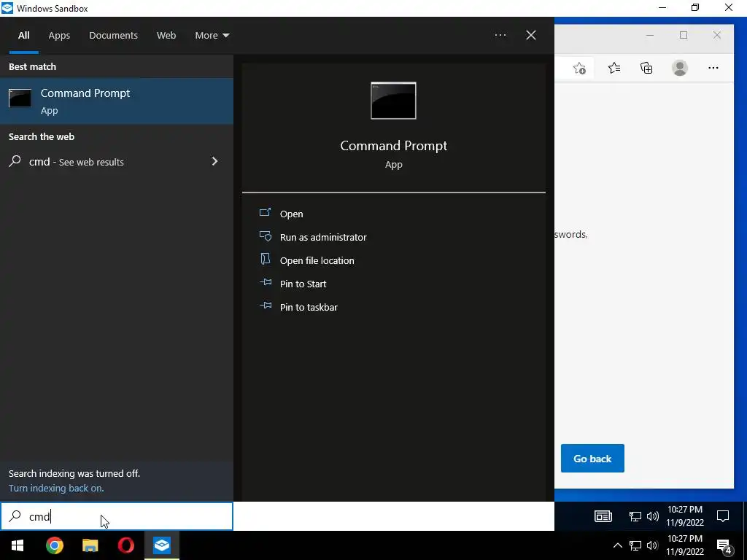Image resolution: width=747 pixels, height=560 pixels.
Task: Click Windows Sandbox title bar icon
Action: tap(7, 8)
